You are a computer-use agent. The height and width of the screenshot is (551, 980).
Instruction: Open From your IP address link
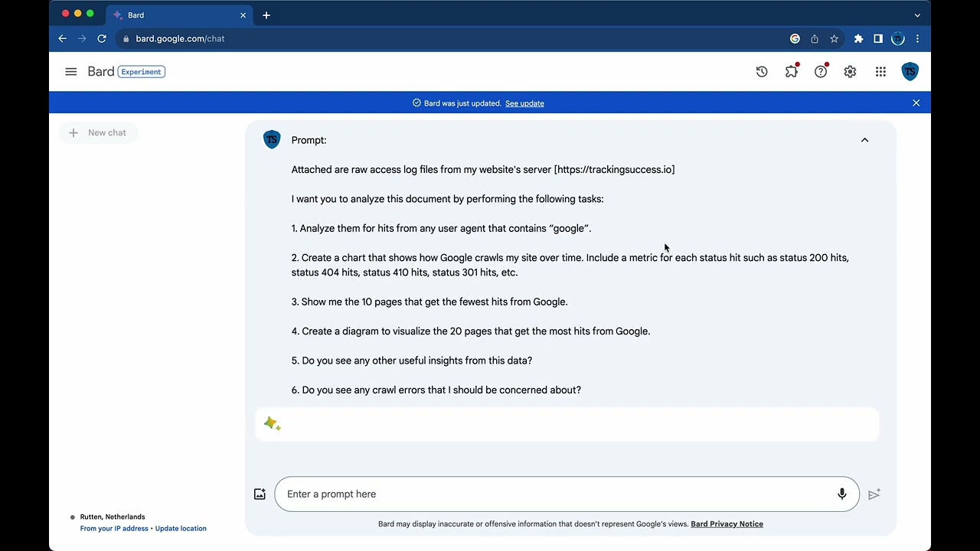pyautogui.click(x=114, y=529)
